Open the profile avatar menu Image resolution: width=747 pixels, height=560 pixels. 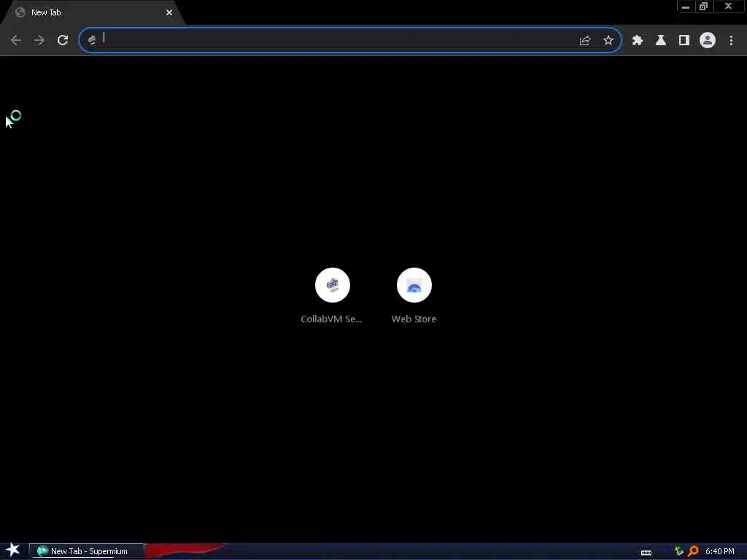coord(708,41)
